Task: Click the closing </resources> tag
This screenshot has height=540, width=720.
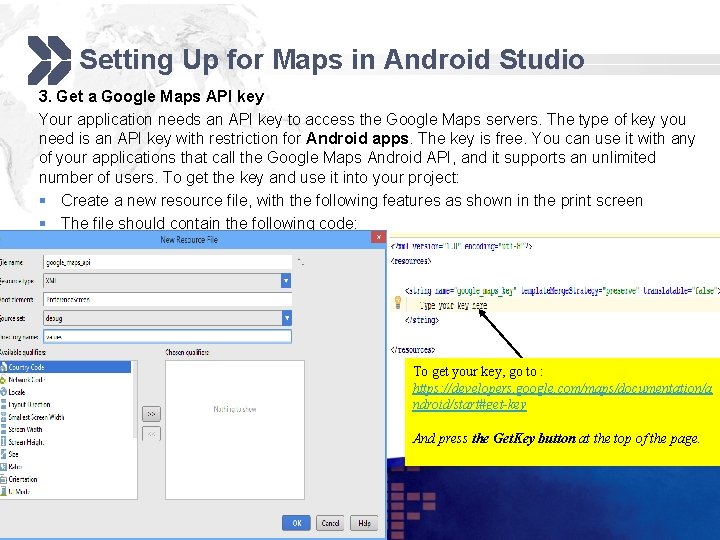Action: point(413,349)
